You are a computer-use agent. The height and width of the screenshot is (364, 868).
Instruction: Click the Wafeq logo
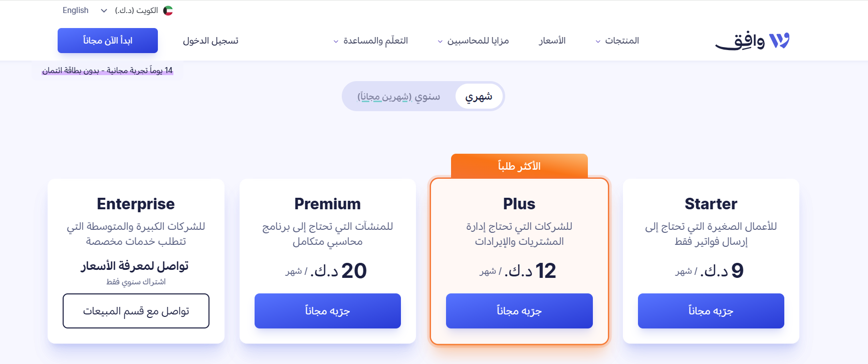pos(751,40)
